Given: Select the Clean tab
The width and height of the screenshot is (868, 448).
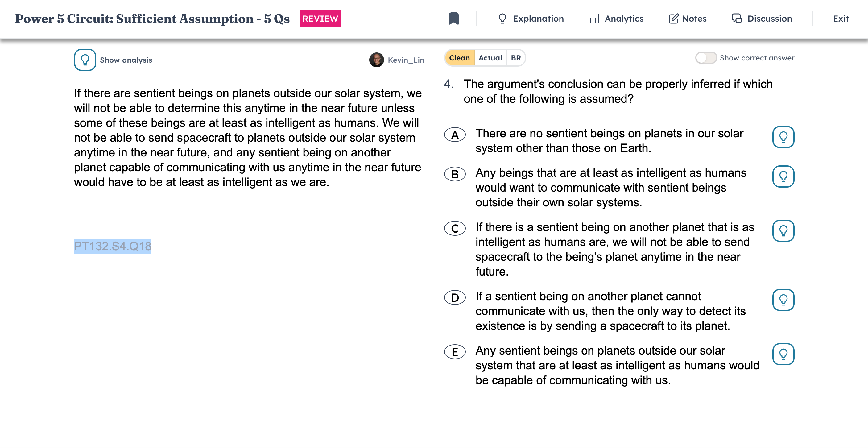Looking at the screenshot, I should click(459, 58).
